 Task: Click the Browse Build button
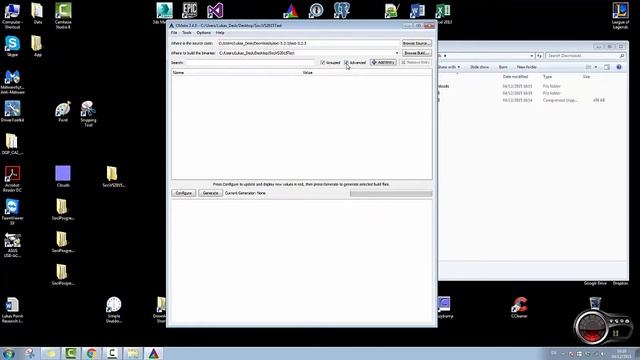click(x=416, y=53)
